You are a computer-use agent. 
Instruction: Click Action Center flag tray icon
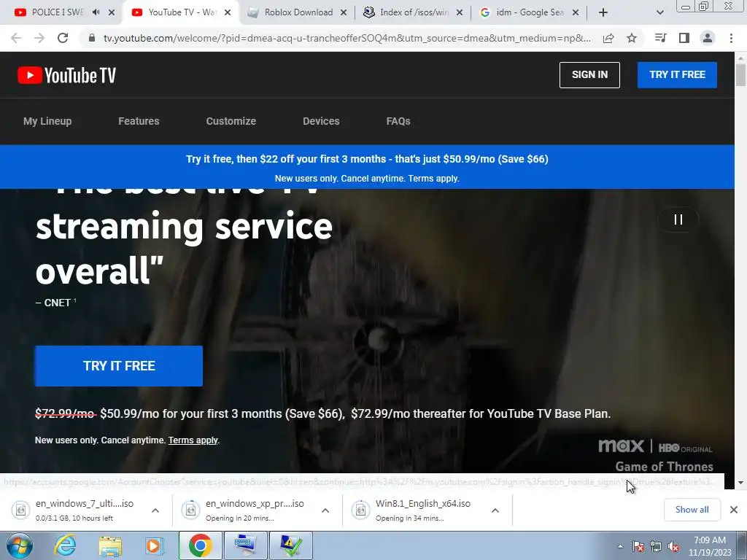click(638, 547)
